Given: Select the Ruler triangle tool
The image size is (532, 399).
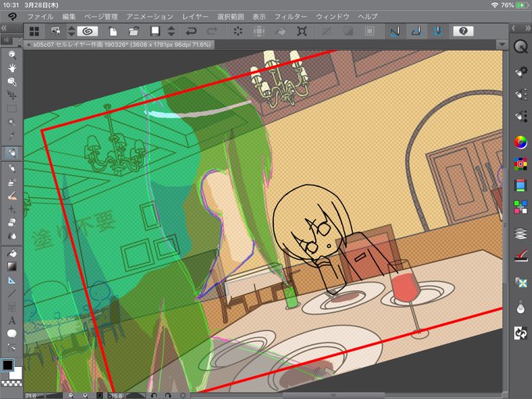Looking at the screenshot, I should tap(12, 280).
